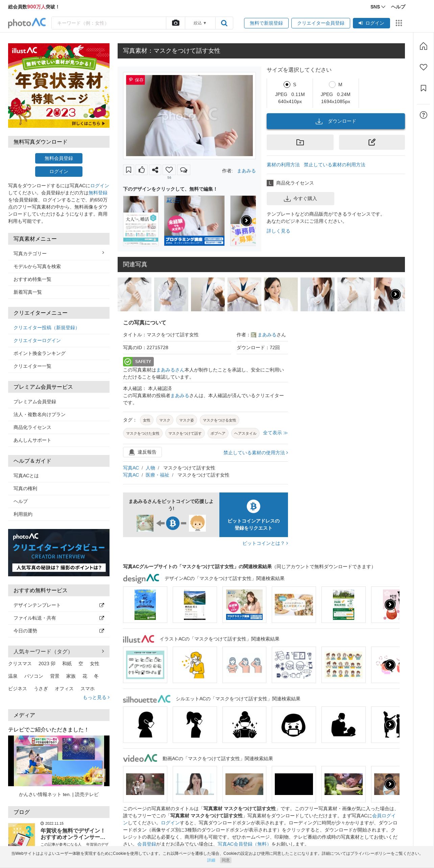Expand 写真カテゴリー menu item
Screen dimensions: 434x868
pyautogui.click(x=59, y=254)
